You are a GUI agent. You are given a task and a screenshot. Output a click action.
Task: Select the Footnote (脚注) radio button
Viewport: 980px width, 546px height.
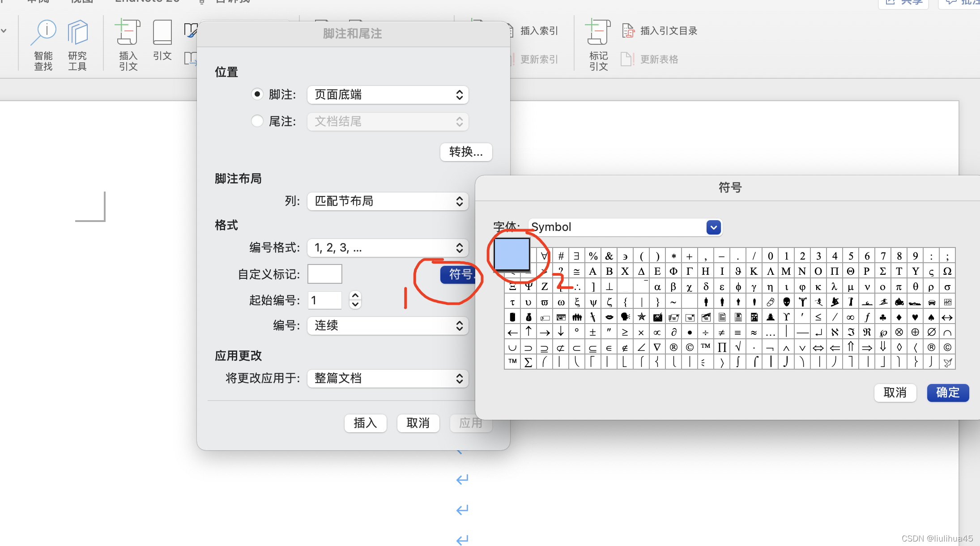point(257,94)
